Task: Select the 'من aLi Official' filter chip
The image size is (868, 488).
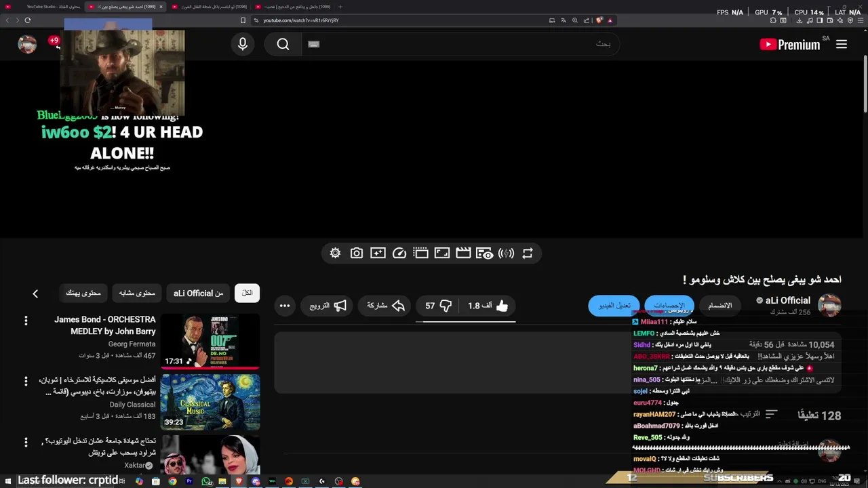Action: [x=198, y=293]
